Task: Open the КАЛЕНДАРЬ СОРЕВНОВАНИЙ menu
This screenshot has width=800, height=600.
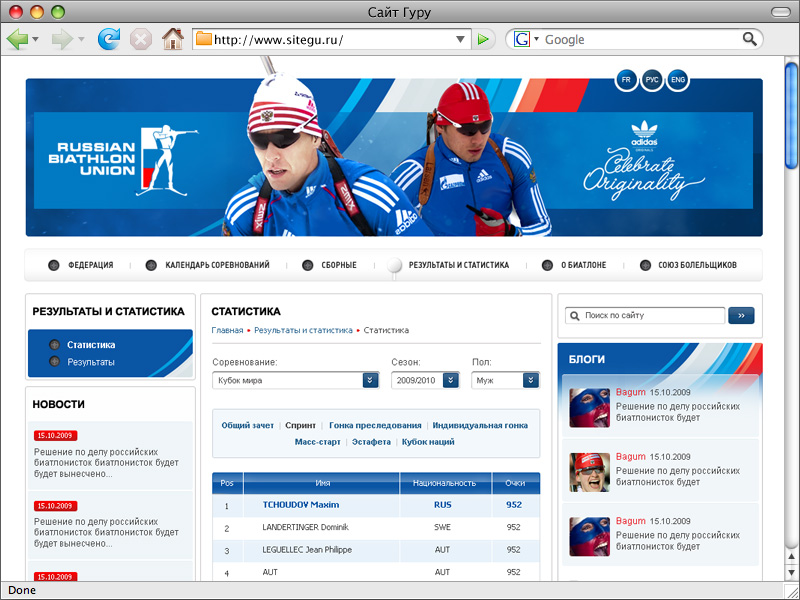Action: [217, 265]
